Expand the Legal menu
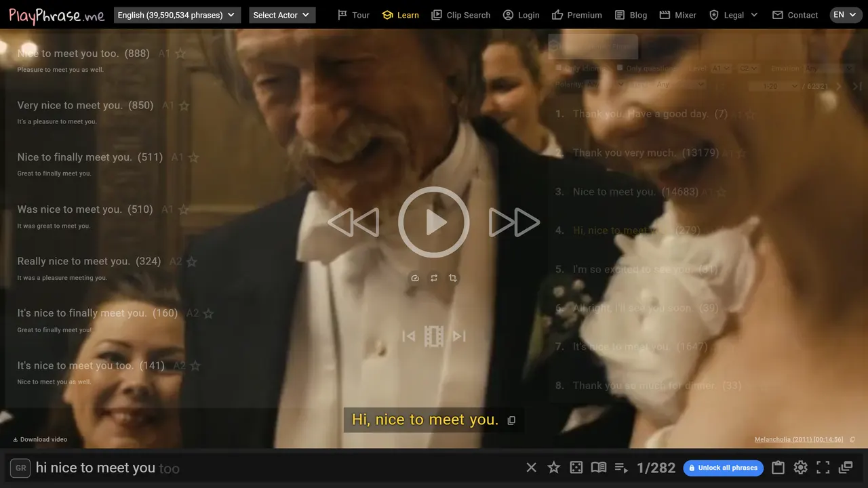The width and height of the screenshot is (868, 488). 733,15
